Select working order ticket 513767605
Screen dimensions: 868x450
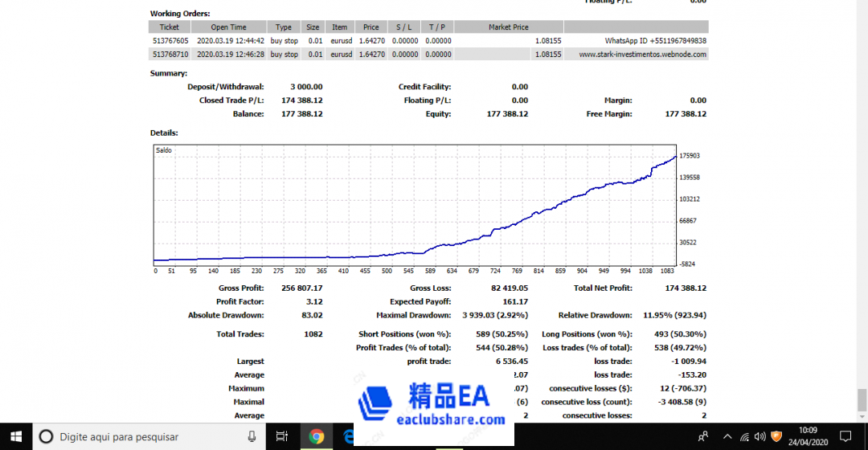[170, 40]
